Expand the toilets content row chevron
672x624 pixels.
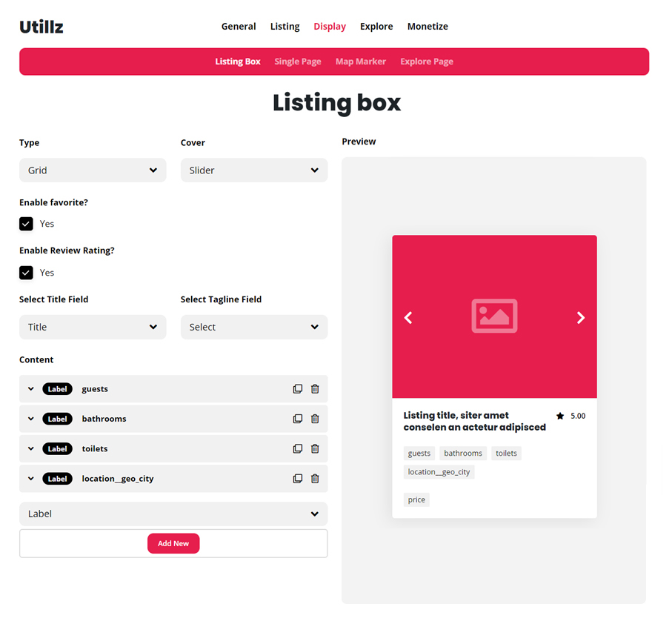click(31, 448)
